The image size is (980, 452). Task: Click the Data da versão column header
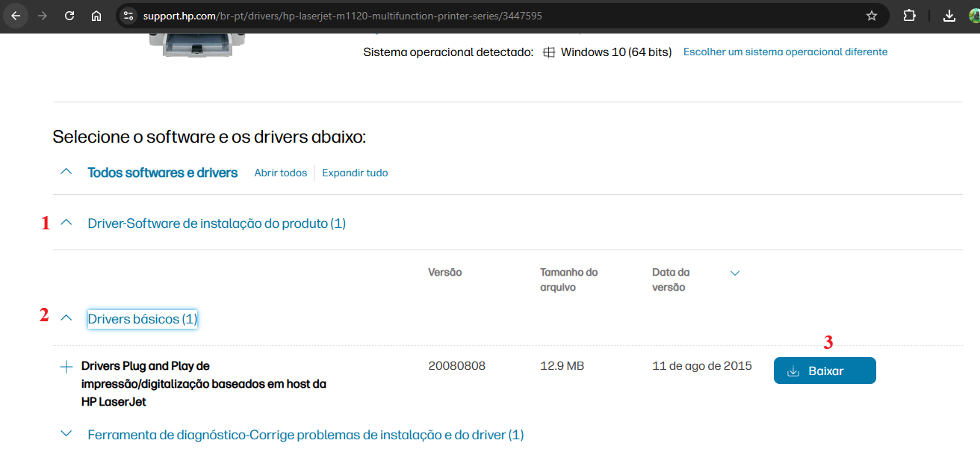point(671,279)
